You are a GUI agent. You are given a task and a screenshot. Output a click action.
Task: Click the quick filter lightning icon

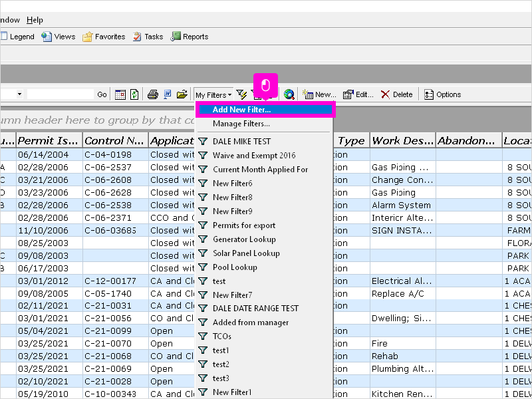[x=241, y=94]
